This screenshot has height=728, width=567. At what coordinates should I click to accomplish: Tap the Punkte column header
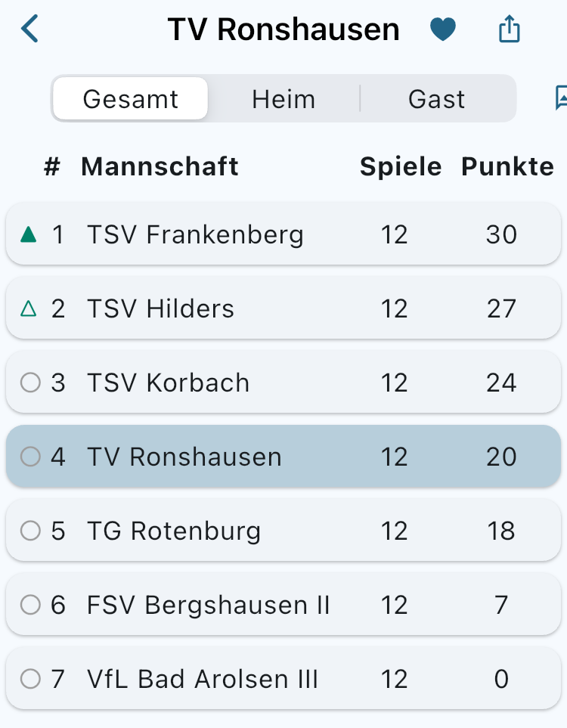tap(507, 166)
